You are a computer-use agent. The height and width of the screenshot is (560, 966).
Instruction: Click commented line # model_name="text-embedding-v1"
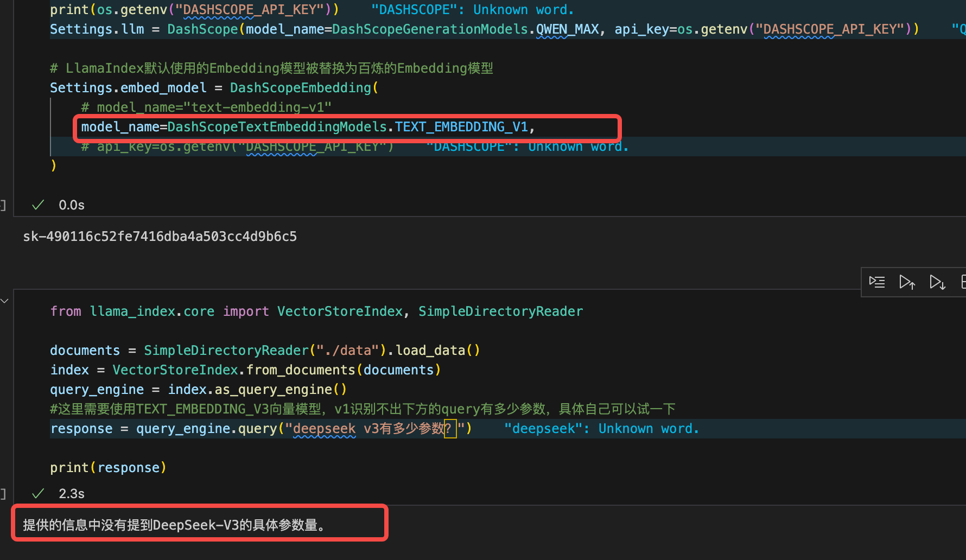206,107
